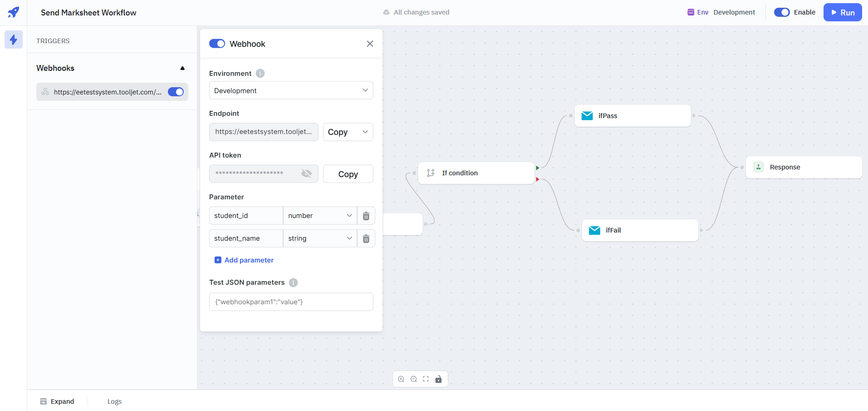Click the Test JSON parameters input field

tap(291, 302)
